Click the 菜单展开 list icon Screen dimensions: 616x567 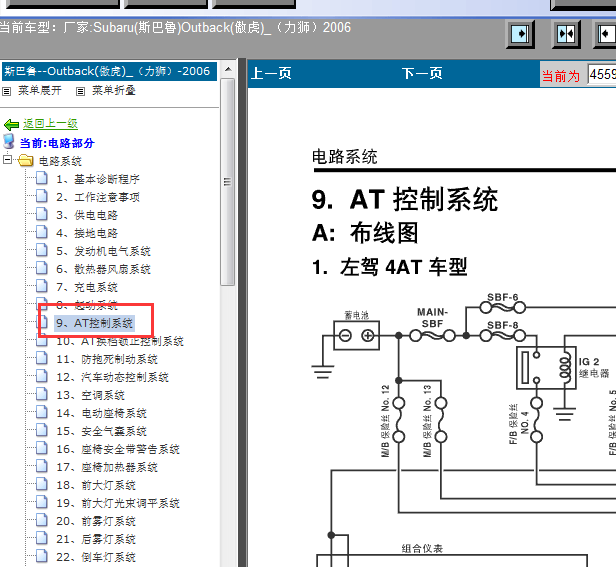(6, 92)
